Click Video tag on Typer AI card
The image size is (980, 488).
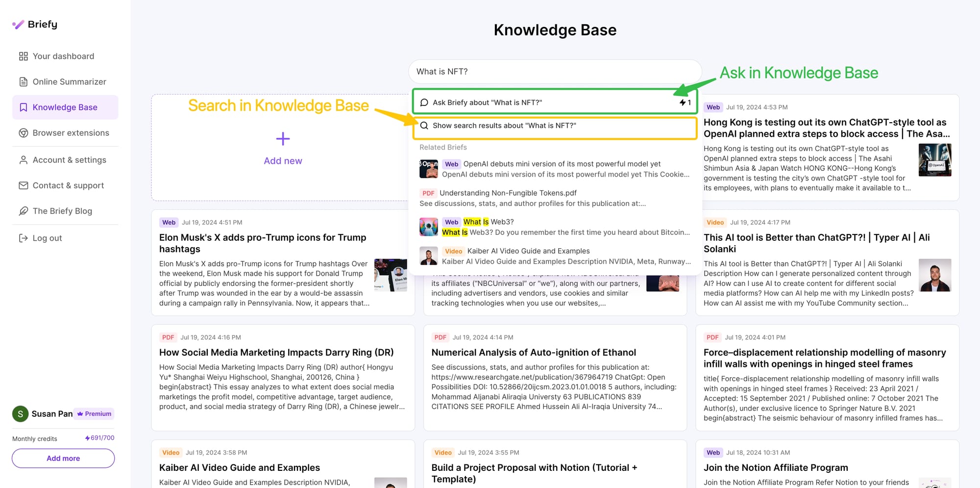tap(715, 223)
